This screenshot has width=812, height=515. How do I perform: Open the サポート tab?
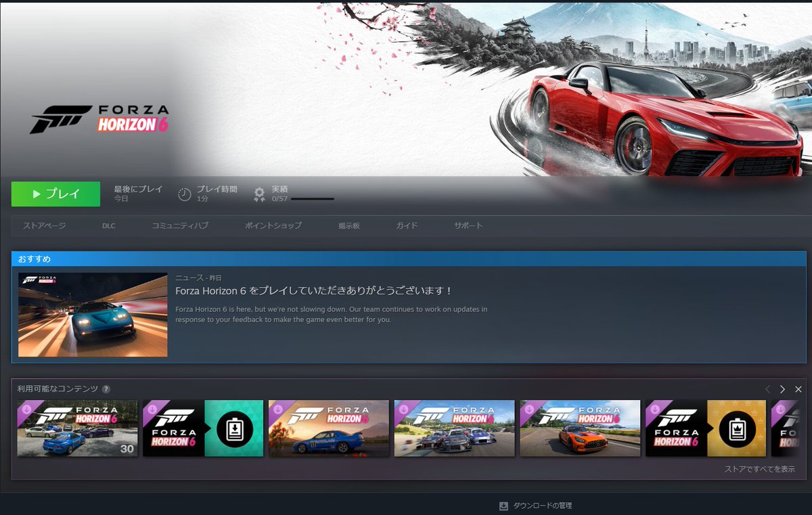click(468, 225)
